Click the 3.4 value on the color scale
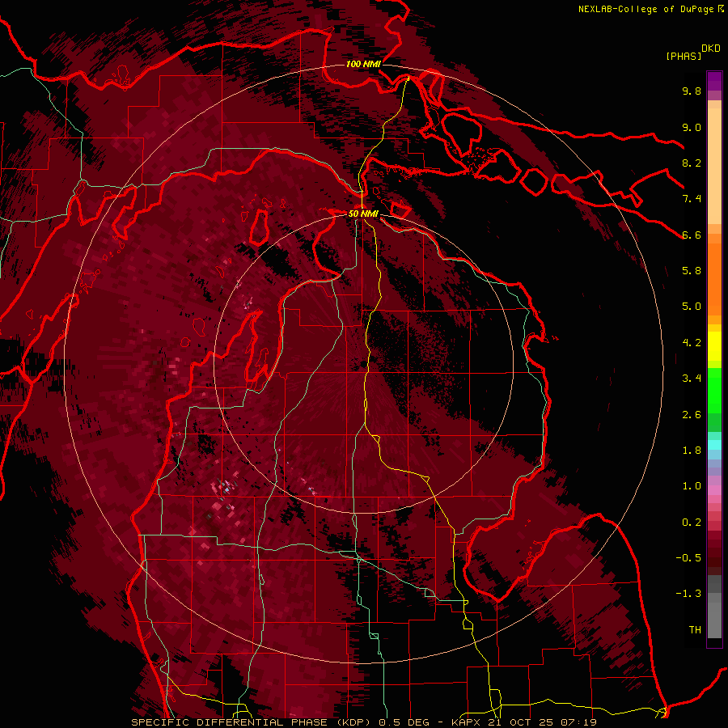The image size is (728, 728). [x=692, y=379]
